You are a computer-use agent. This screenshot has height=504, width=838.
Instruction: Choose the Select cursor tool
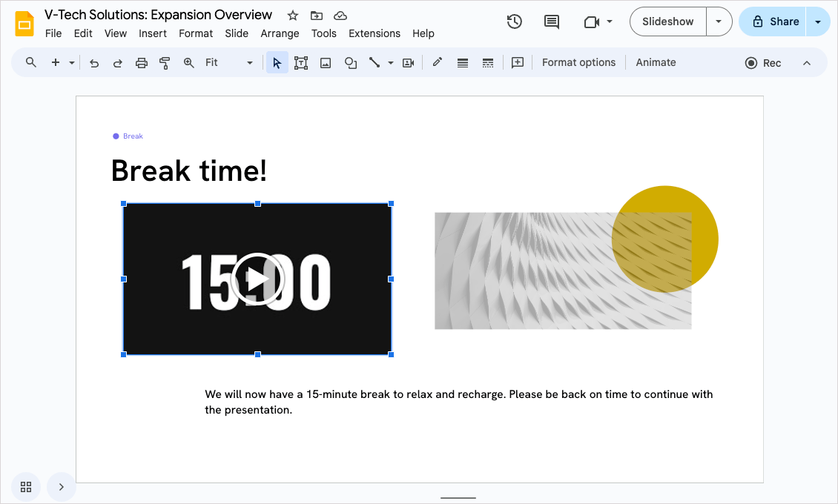[x=277, y=62]
